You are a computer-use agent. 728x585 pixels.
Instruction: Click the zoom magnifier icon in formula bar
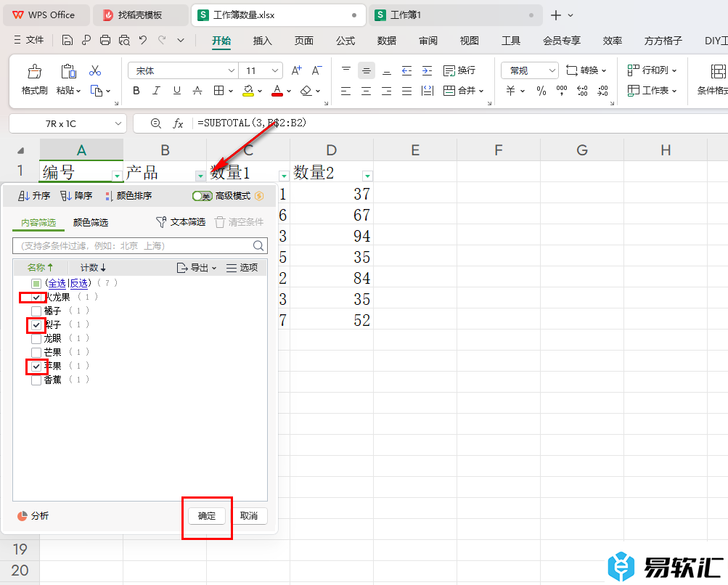pyautogui.click(x=156, y=123)
